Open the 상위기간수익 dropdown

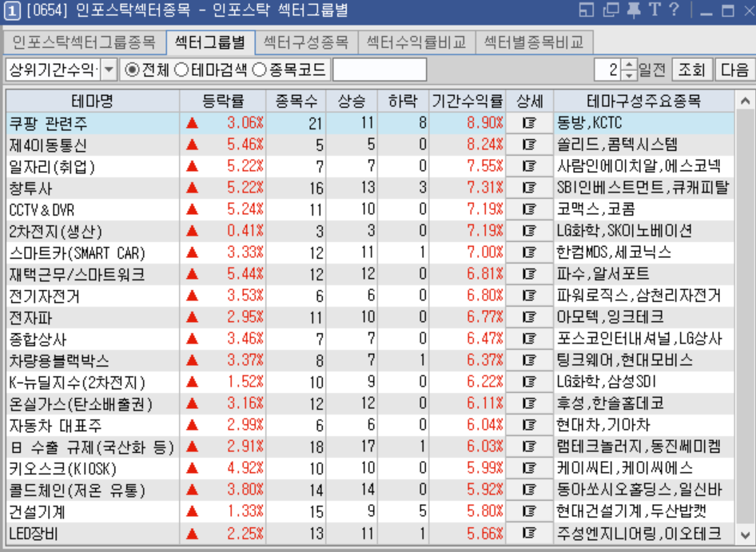(x=109, y=70)
